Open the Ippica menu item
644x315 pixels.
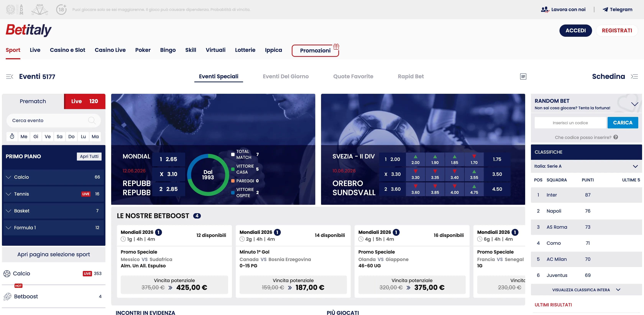tap(273, 50)
